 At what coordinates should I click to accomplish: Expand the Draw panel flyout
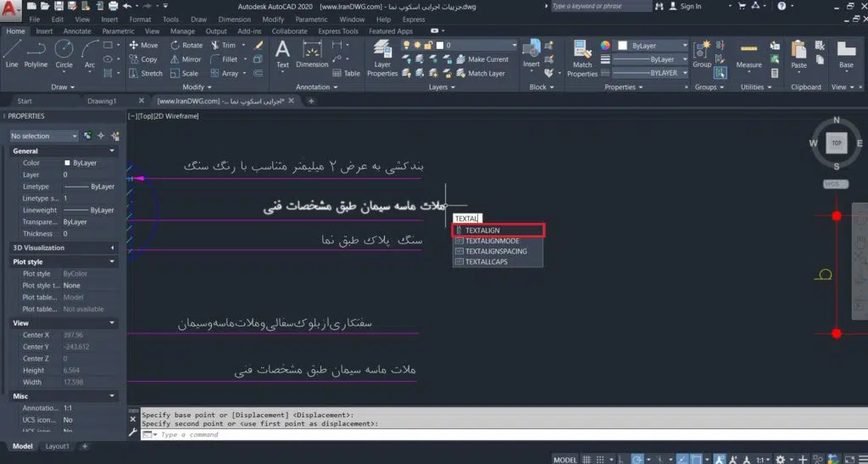[x=63, y=87]
